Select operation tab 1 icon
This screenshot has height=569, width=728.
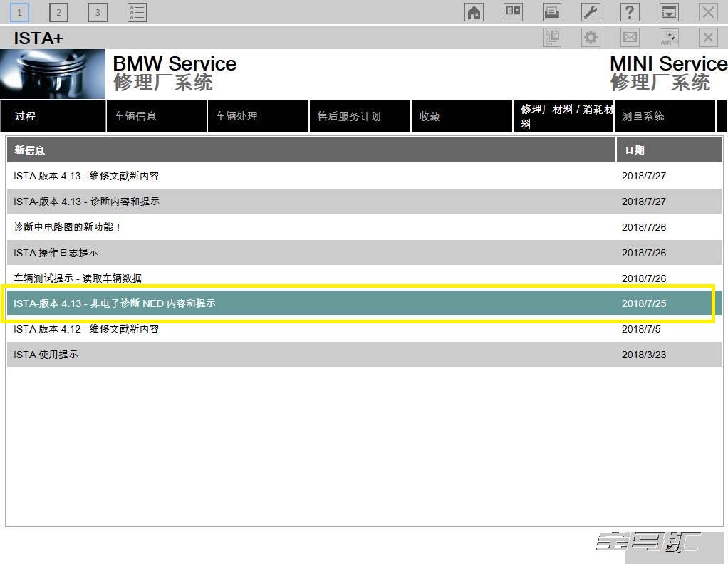tap(19, 12)
